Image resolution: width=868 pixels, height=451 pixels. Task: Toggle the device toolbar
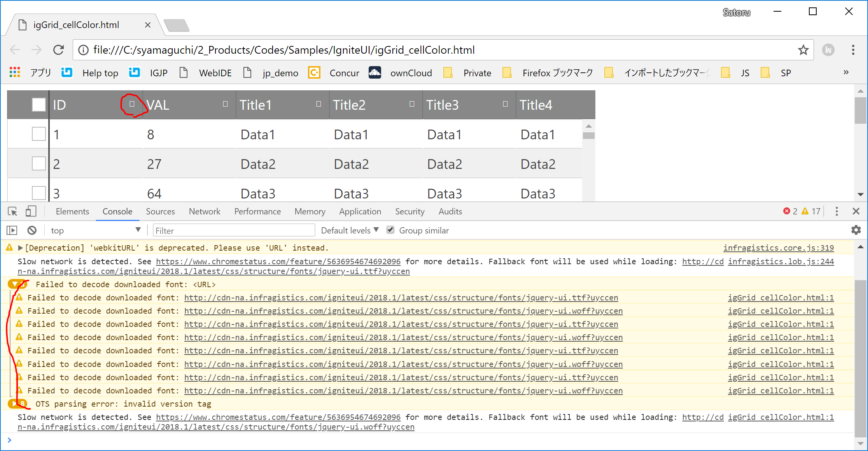[31, 211]
